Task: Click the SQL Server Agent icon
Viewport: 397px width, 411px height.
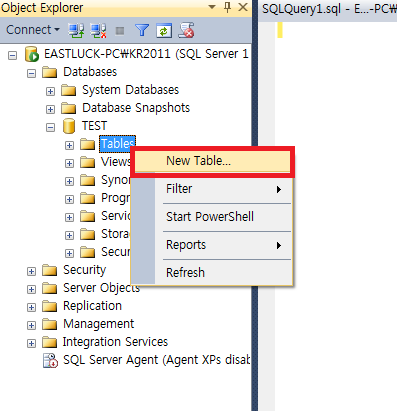Action: (x=50, y=361)
